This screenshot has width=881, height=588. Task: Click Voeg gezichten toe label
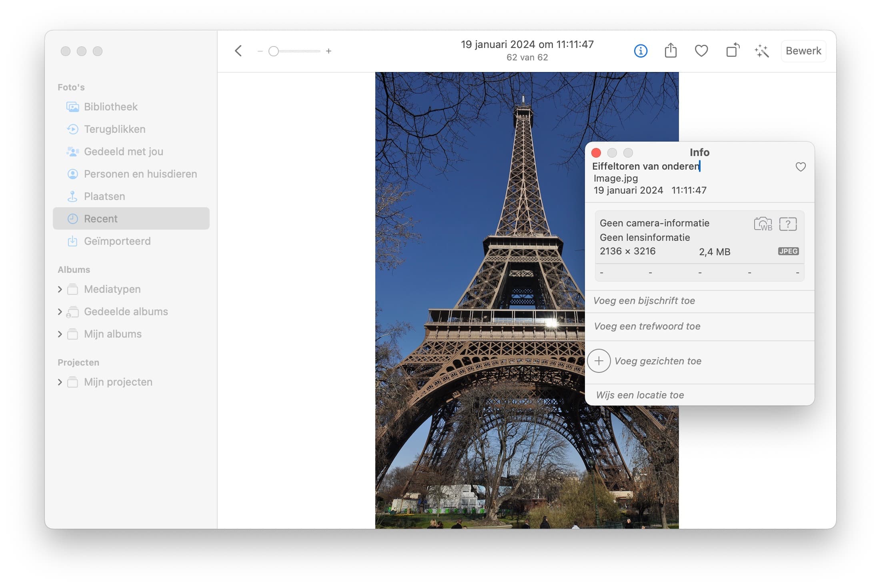[658, 361]
